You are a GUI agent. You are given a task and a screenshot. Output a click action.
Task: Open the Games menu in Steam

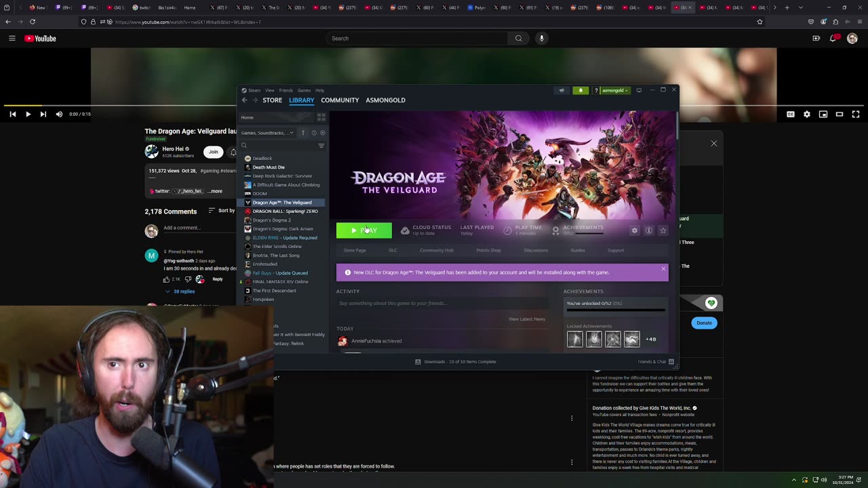304,90
